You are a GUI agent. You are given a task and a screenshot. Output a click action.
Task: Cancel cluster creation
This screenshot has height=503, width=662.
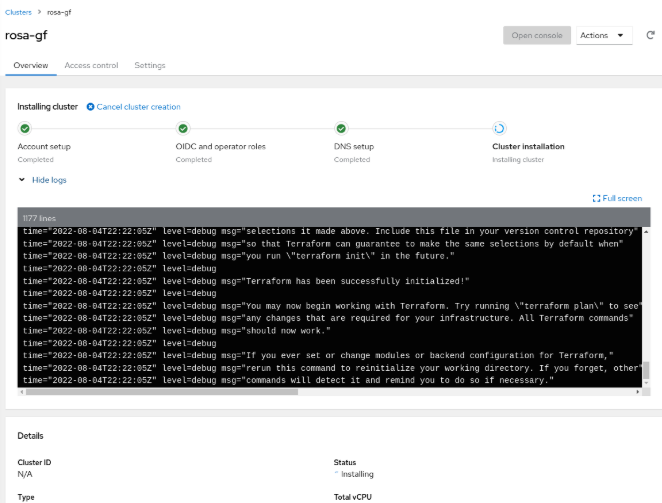133,107
